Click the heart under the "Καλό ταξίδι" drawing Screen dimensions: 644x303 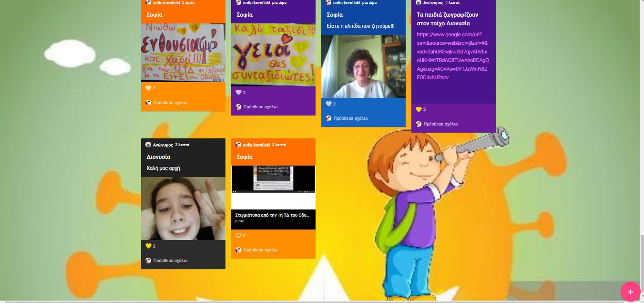(x=238, y=92)
